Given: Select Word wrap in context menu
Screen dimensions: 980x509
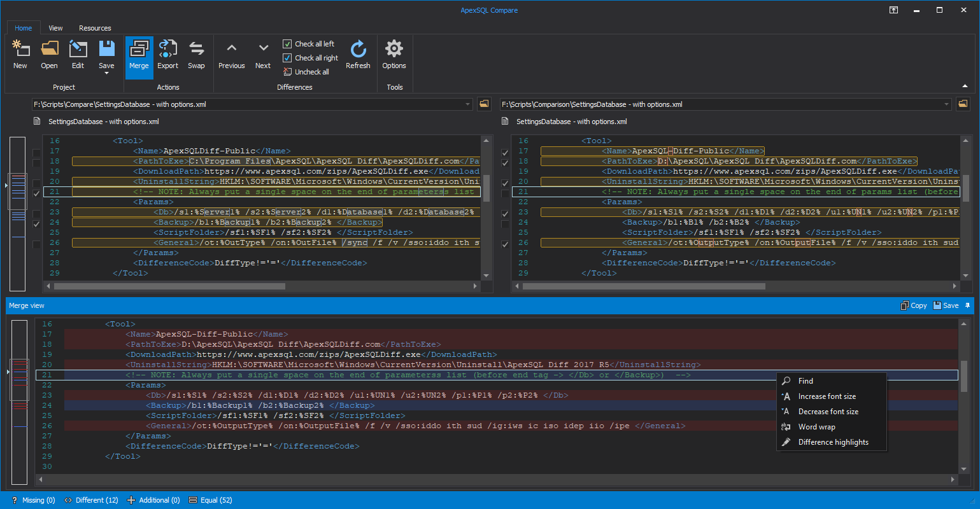Looking at the screenshot, I should 816,427.
